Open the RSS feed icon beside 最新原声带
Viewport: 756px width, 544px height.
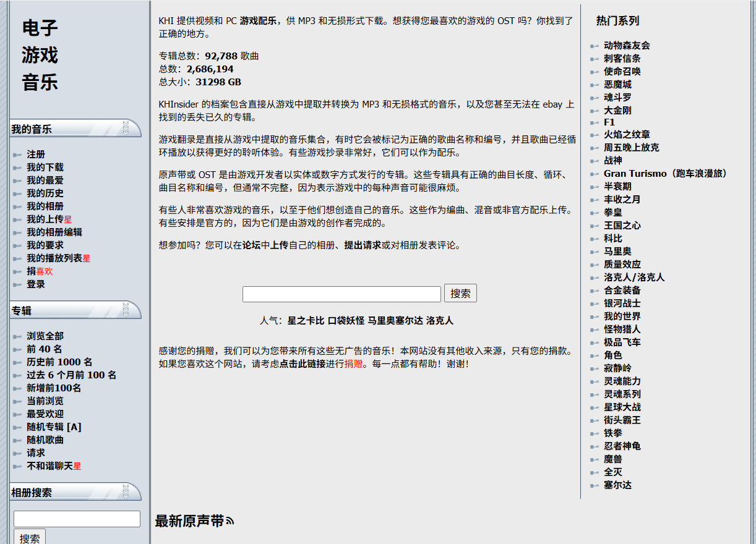230,522
